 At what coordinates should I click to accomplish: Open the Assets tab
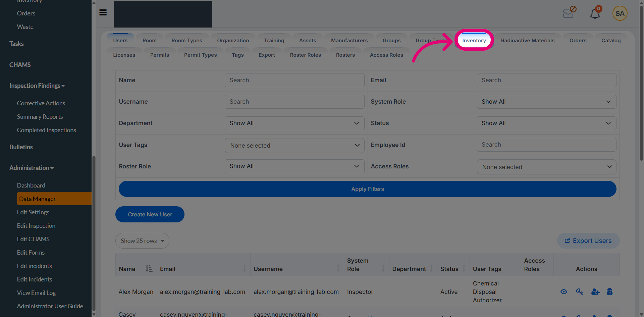pyautogui.click(x=308, y=40)
